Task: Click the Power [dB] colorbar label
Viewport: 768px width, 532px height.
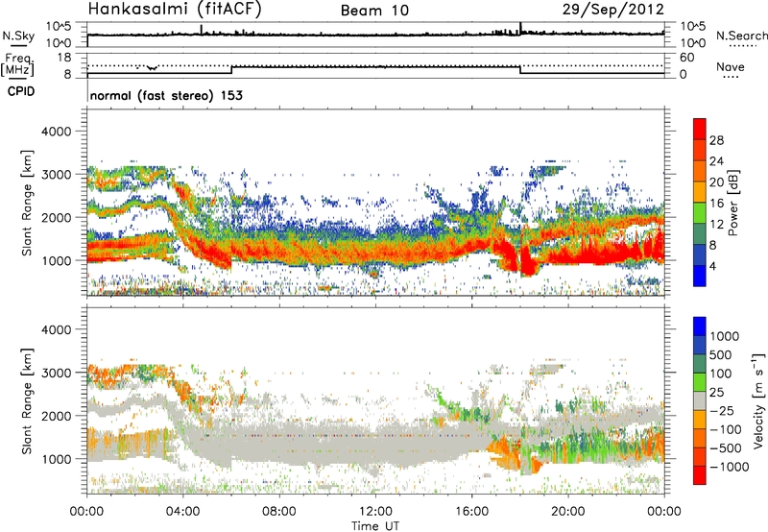Action: tap(732, 203)
